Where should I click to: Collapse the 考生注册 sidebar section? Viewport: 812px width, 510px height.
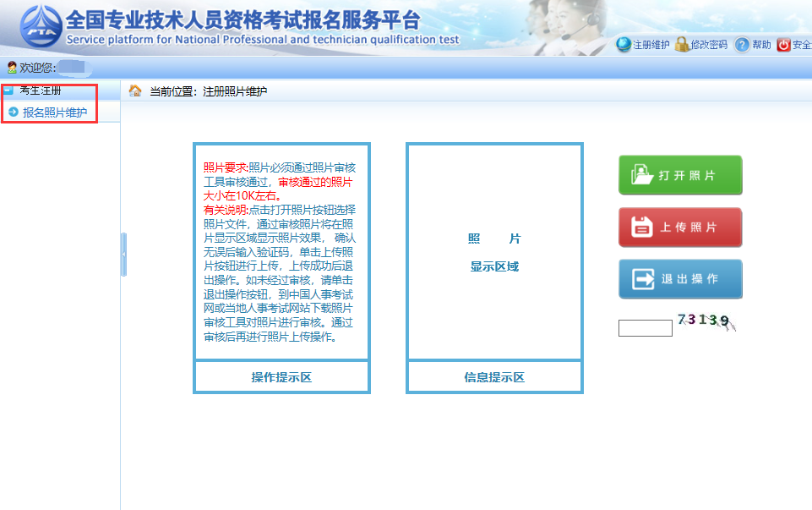point(8,90)
